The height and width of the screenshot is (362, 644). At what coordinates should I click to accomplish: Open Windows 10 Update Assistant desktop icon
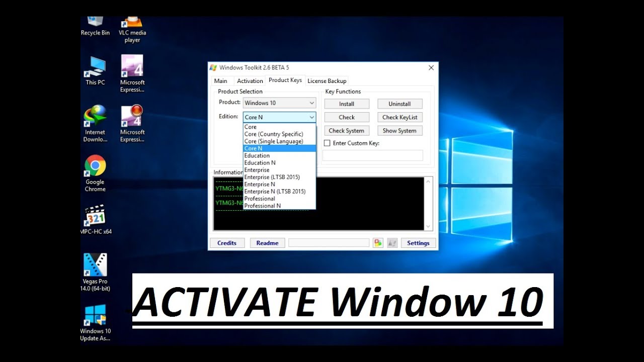click(x=95, y=323)
